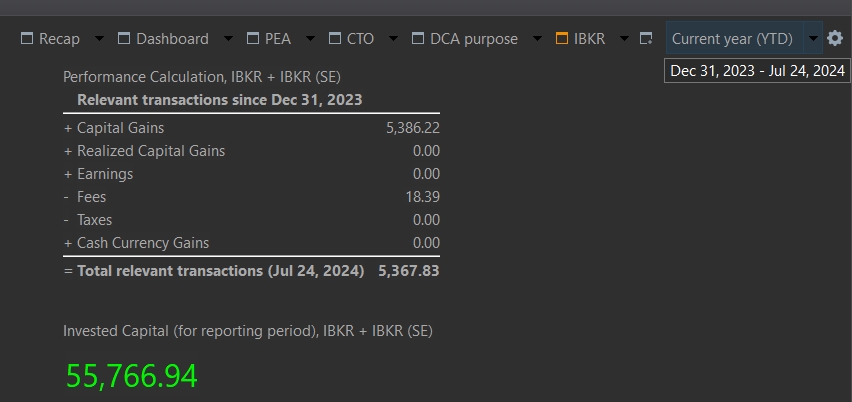
Task: Click the Performance Calculation widget title
Action: [x=203, y=77]
